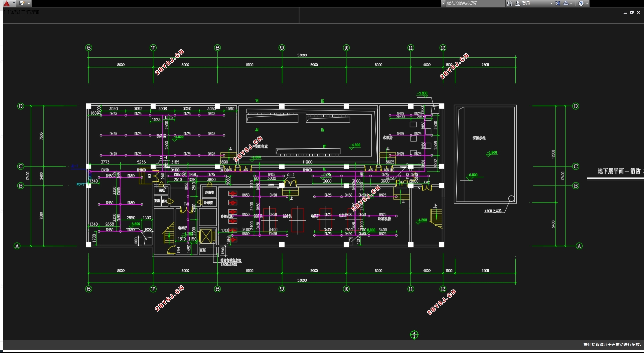Expand the Autodesk 360 dropdown arrow
This screenshot has height=353, width=644.
click(x=571, y=3)
